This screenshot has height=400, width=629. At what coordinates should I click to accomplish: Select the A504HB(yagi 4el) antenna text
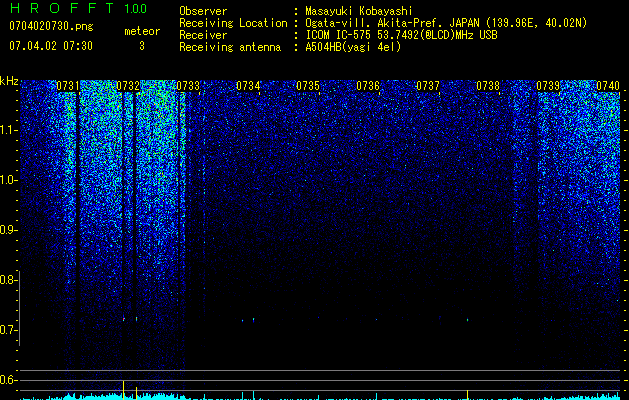tap(353, 47)
